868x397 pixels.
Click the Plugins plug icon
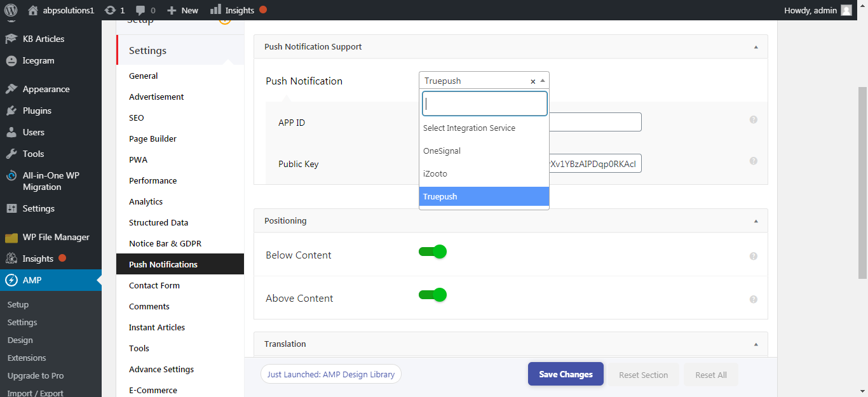11,111
